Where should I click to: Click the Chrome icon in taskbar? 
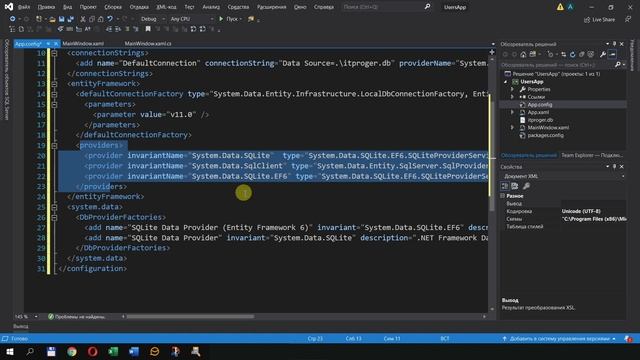click(72, 351)
